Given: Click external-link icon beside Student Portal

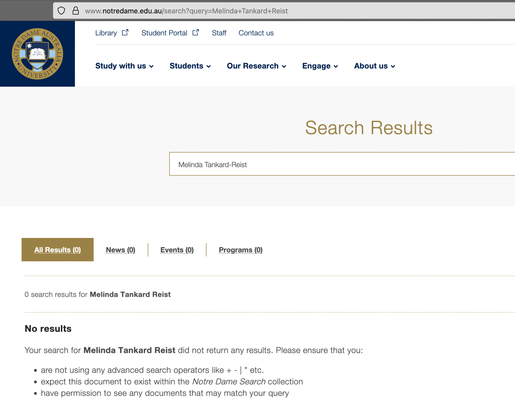Looking at the screenshot, I should point(196,33).
